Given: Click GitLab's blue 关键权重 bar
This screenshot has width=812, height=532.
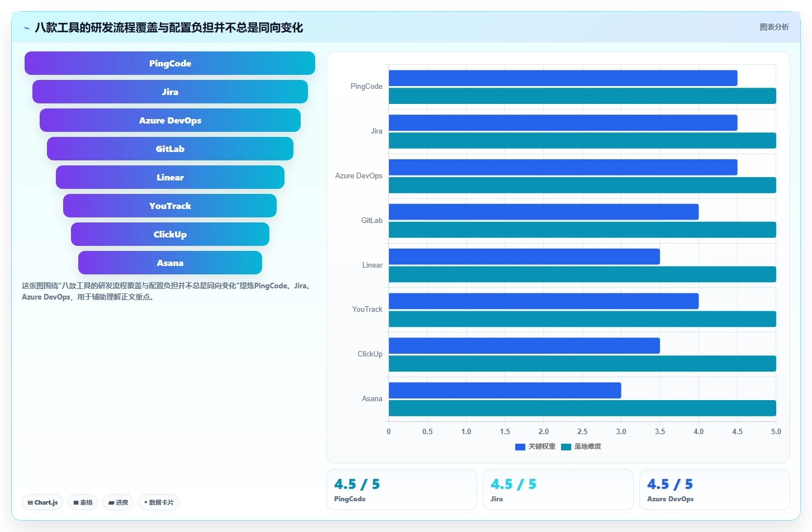Looking at the screenshot, I should click(544, 212).
